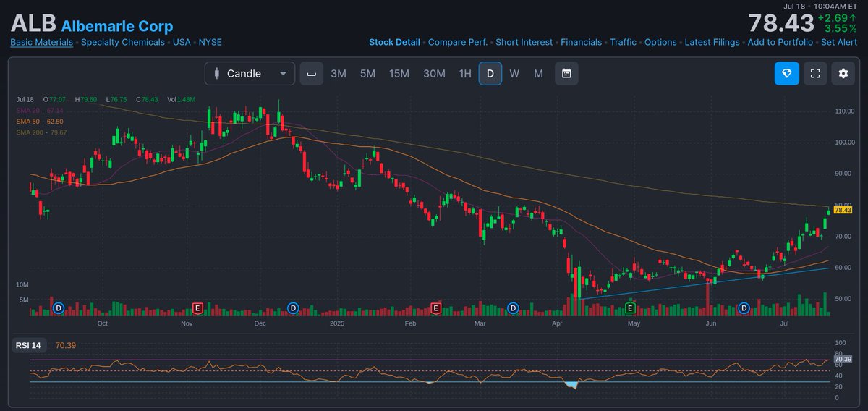Viewport: 868px width, 411px height.
Task: Click the ALB ticker symbol
Action: [33, 23]
